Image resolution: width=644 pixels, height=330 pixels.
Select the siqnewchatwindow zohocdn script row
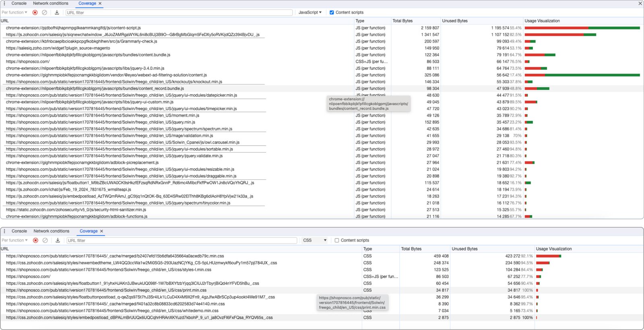coord(322,35)
